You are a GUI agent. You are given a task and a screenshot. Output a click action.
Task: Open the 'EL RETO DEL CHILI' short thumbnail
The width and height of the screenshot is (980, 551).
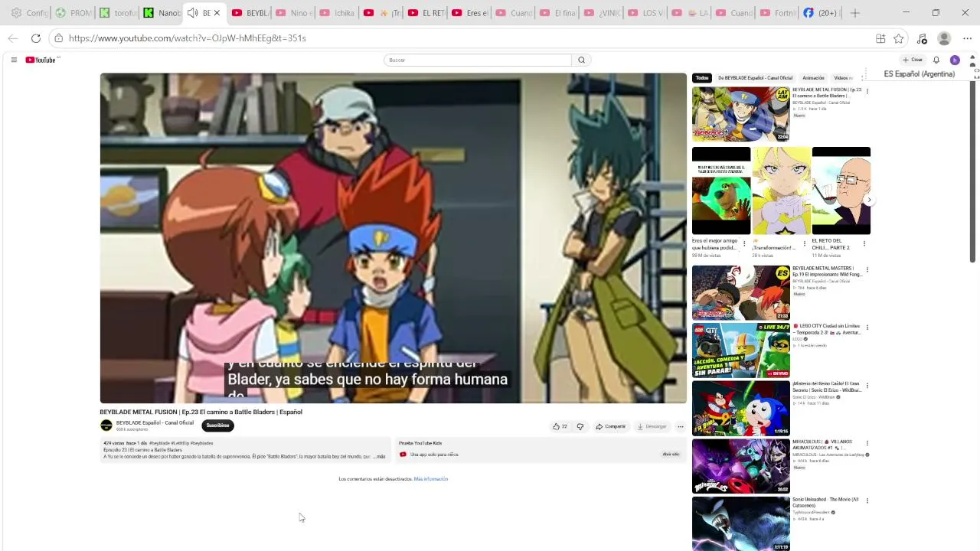click(841, 191)
